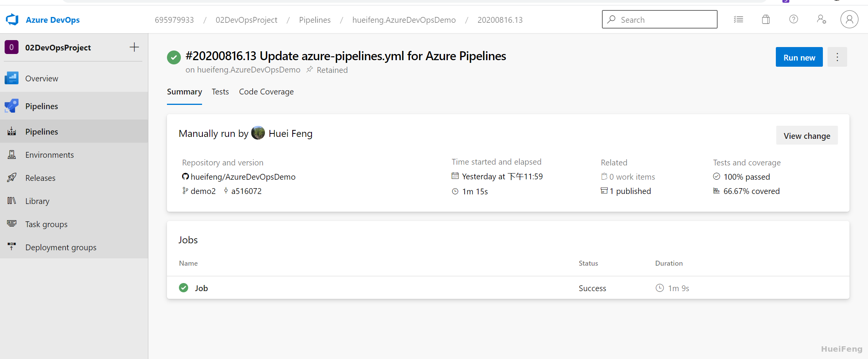
Task: Click the 20200816.13 breadcrumb
Action: point(500,20)
